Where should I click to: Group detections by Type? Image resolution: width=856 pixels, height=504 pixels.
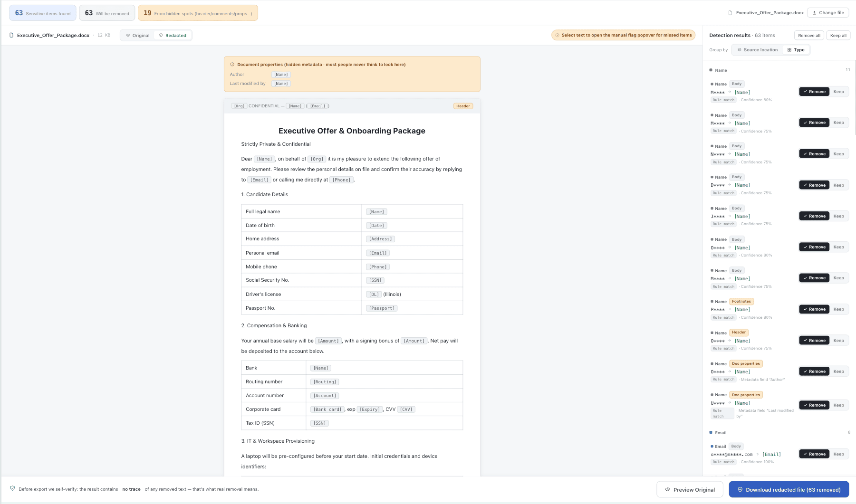click(x=796, y=50)
